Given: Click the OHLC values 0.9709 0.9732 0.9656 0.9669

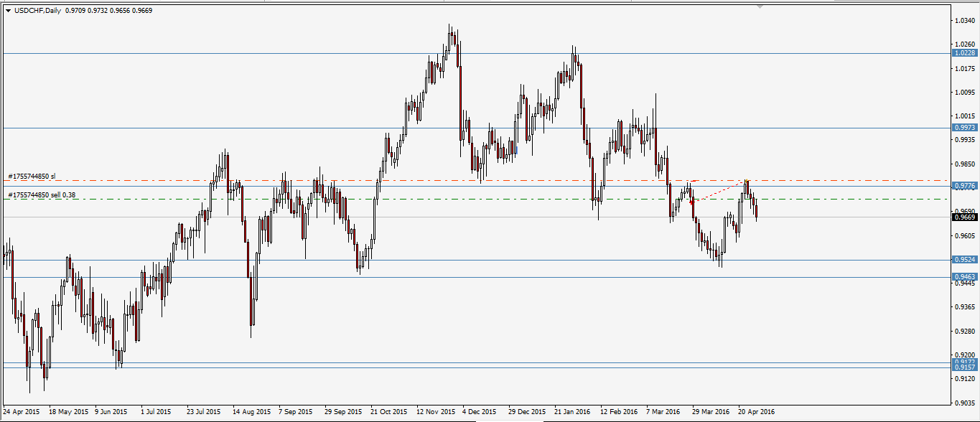Looking at the screenshot, I should [108, 11].
